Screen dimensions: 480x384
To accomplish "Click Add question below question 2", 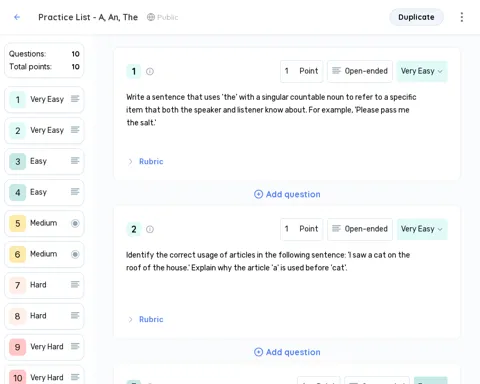I will (287, 352).
